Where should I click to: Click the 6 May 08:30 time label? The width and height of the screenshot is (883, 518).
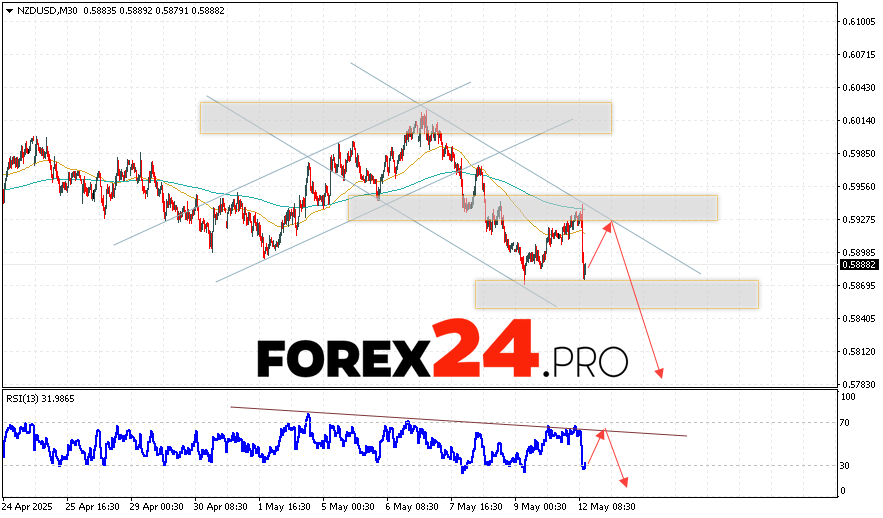412,507
